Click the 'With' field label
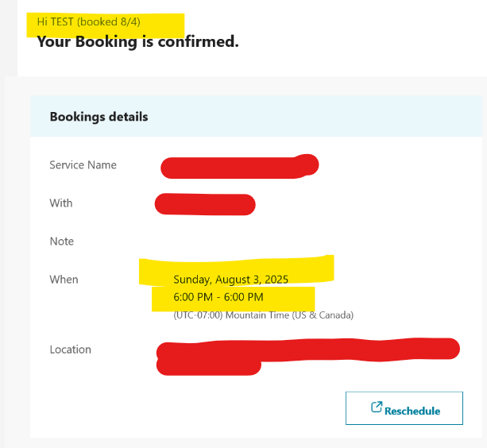Screen dimensions: 487x448 click(61, 203)
